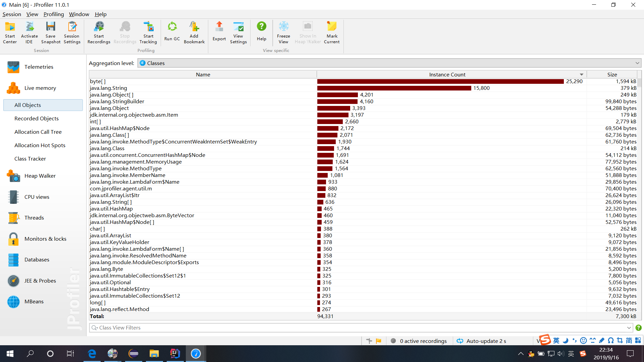The height and width of the screenshot is (362, 644).
Task: Click Mark Current icon
Action: (x=332, y=33)
